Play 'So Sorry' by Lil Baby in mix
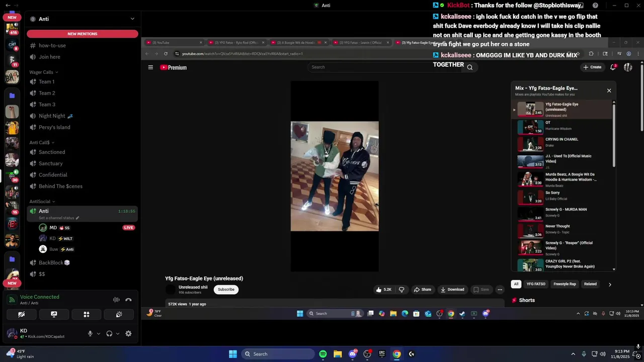This screenshot has width=644, height=362. click(562, 197)
